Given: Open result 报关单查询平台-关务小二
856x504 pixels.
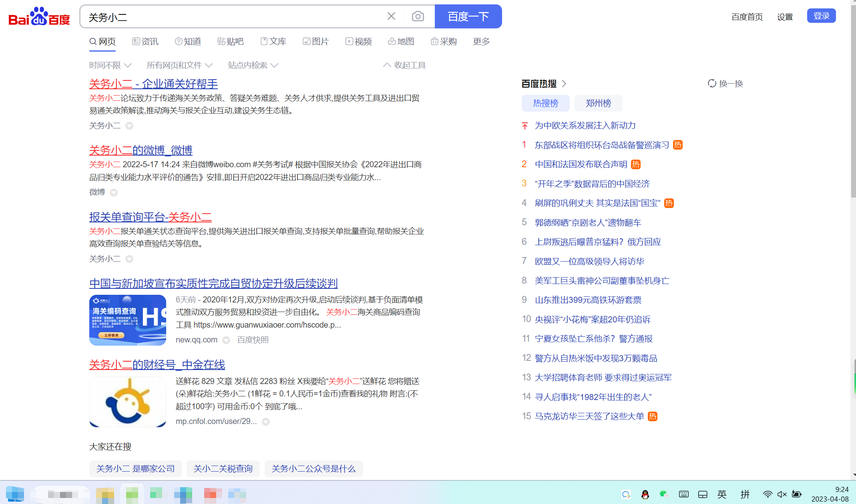Looking at the screenshot, I should 150,217.
